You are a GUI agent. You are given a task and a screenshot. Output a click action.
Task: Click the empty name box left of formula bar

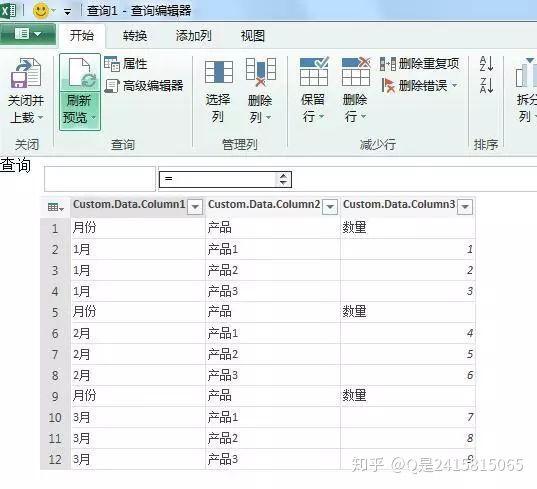100,179
